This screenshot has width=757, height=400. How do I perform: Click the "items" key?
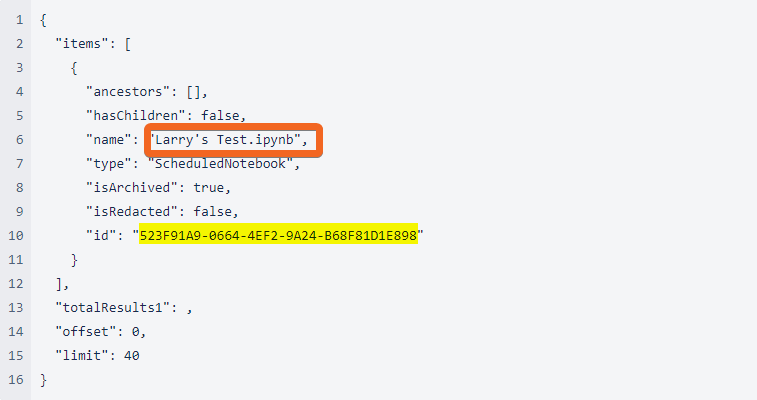tap(83, 45)
